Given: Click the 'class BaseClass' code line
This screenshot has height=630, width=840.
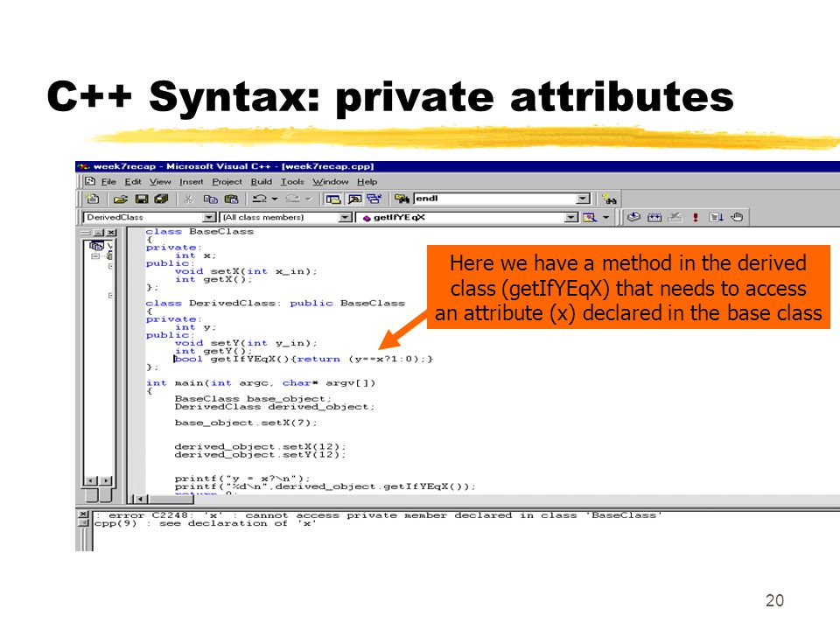Looking at the screenshot, I should click(x=199, y=231).
